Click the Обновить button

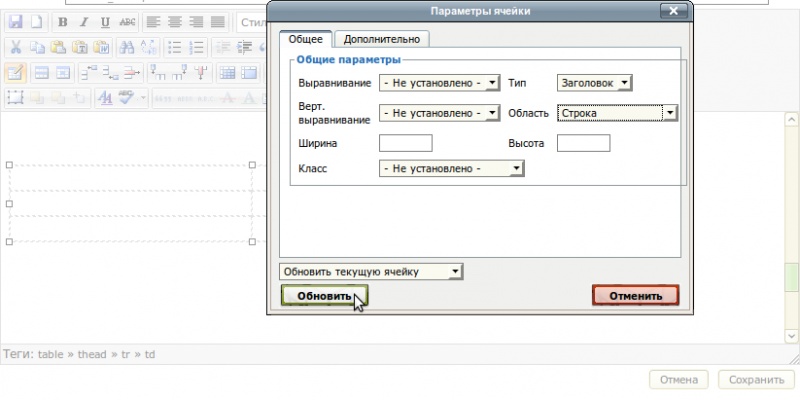324,296
